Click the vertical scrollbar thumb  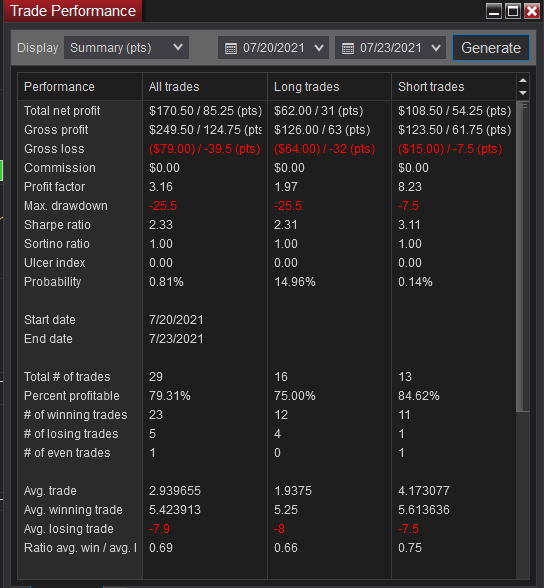(523, 256)
